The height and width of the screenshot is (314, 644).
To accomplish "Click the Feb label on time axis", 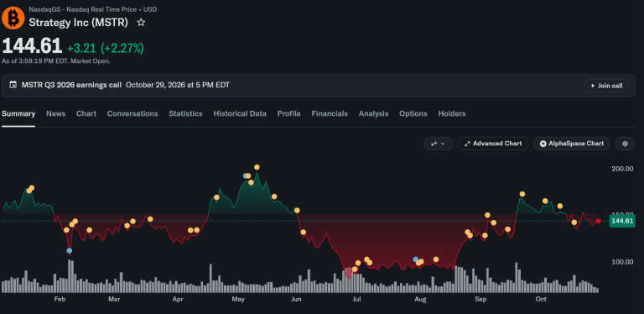I will coord(60,299).
